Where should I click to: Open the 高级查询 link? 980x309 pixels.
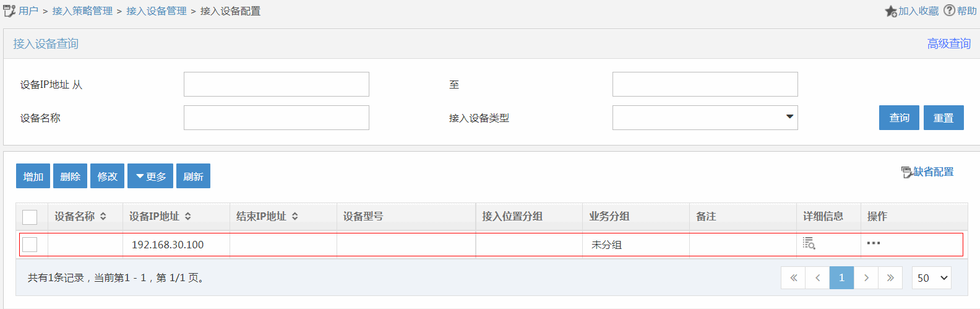coord(948,44)
